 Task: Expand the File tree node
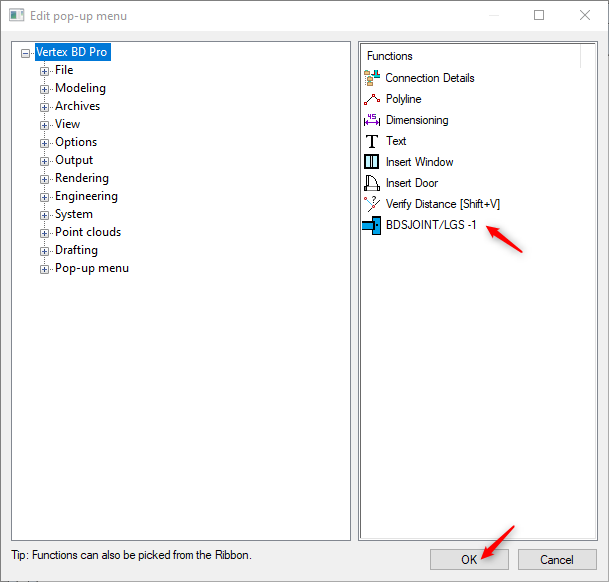tap(44, 71)
